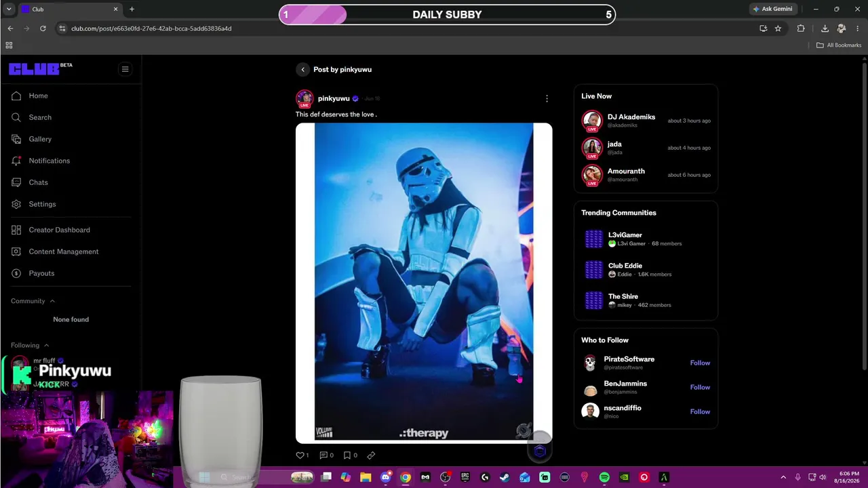Go back using the Post by pinkyuwu arrow
Viewport: 868px width, 488px height.
click(x=303, y=70)
